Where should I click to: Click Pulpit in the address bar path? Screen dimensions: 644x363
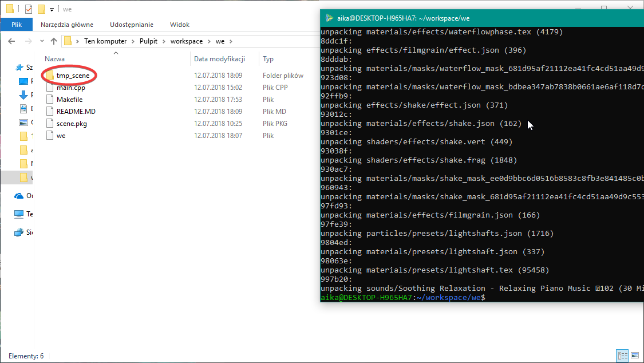pyautogui.click(x=148, y=41)
